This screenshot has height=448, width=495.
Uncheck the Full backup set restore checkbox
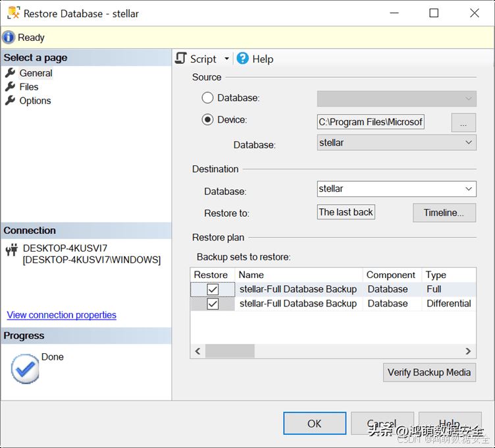[213, 289]
